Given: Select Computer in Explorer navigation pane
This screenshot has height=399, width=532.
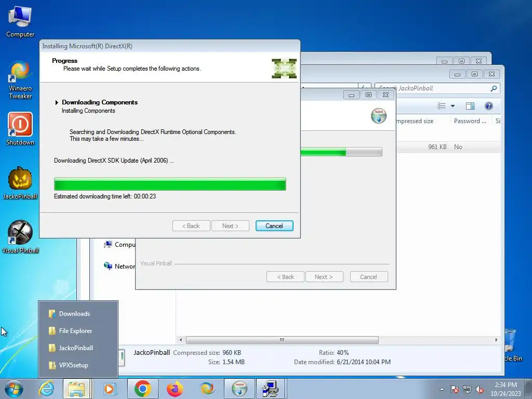Looking at the screenshot, I should (119, 245).
